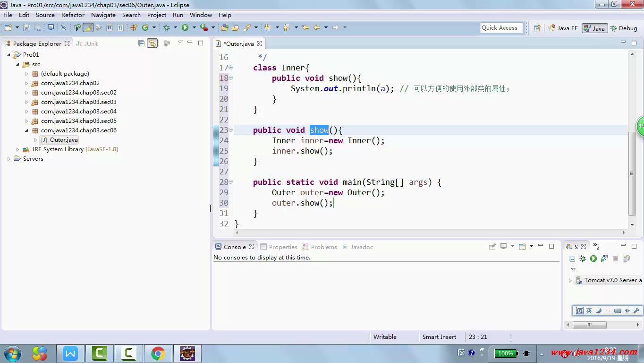Open the Window menu
The width and height of the screenshot is (644, 363).
point(201,15)
